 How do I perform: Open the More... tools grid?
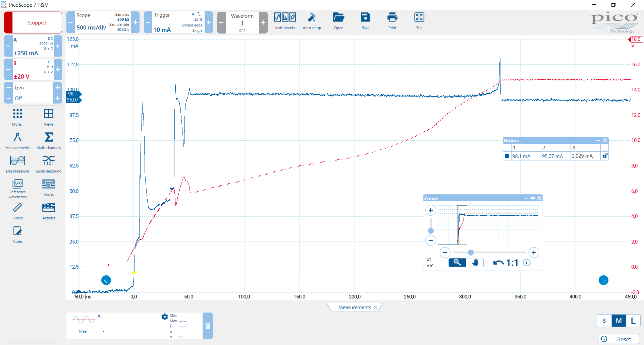[17, 117]
